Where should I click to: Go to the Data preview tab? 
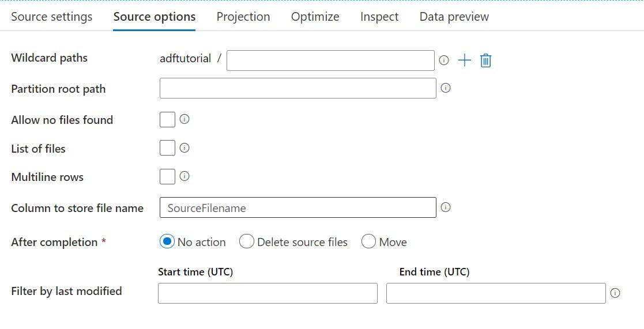click(x=454, y=17)
